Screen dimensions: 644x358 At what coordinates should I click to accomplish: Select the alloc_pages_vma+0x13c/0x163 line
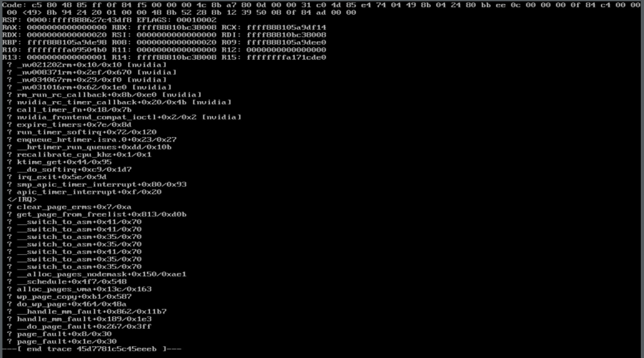point(79,289)
